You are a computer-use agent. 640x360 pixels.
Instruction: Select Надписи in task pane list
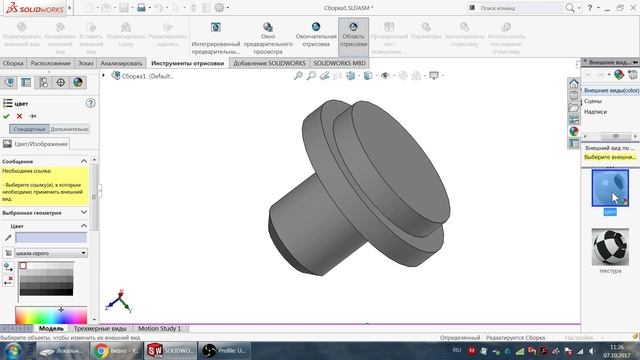596,111
